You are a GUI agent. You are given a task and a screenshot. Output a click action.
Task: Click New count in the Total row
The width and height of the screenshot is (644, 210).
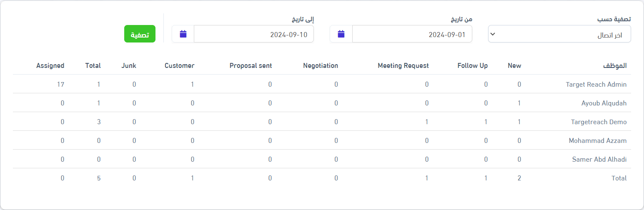tap(519, 178)
